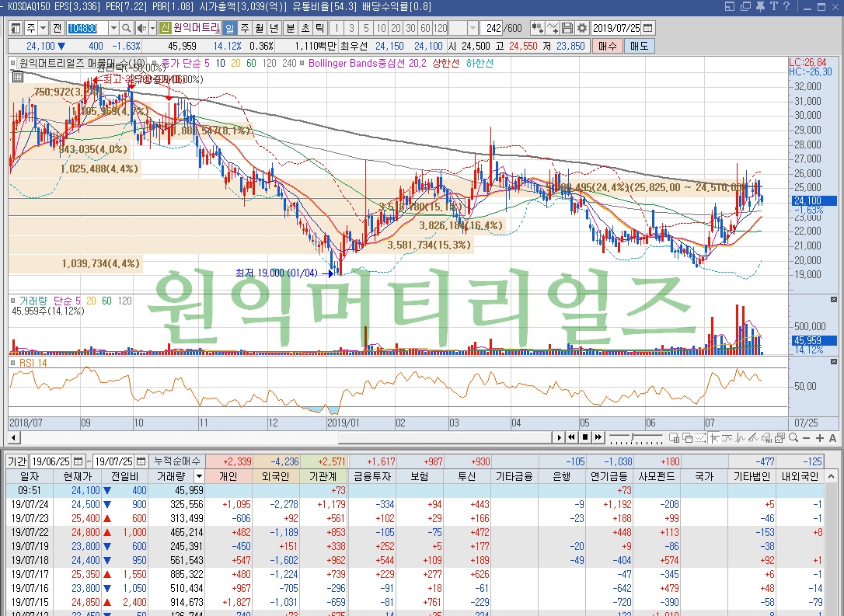844x616 pixels.
Task: Open the sound icon dropdown arrow
Action: click(153, 28)
